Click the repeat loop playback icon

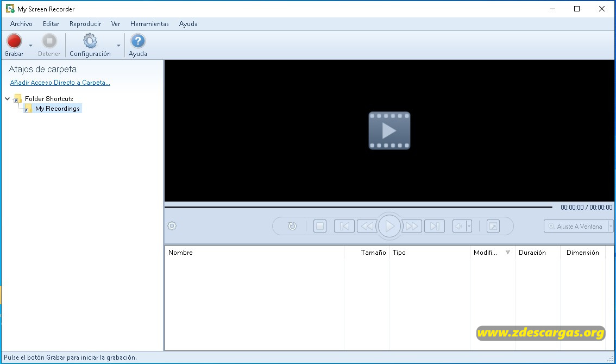292,226
